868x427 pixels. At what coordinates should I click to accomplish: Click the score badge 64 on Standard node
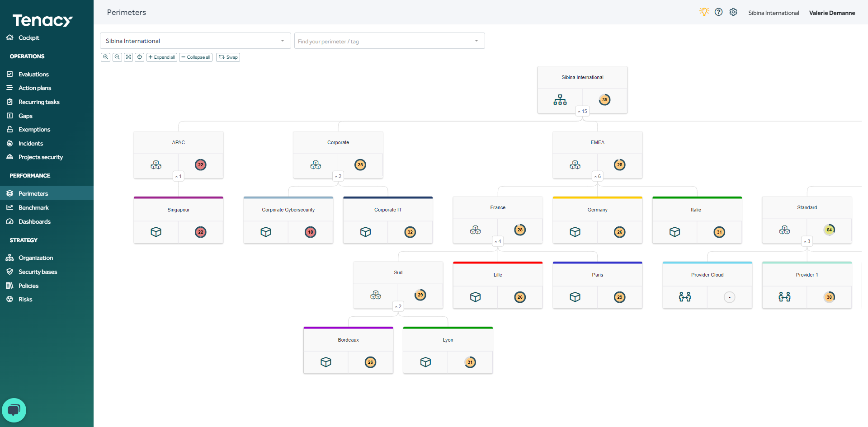829,230
